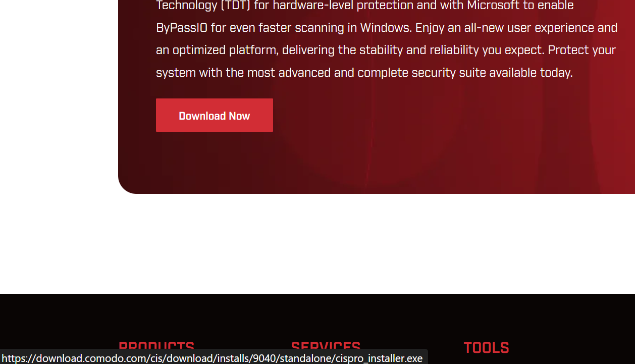Viewport: 635px width, 364px height.
Task: Click the cispro_installer.exe status bar URL
Action: pyautogui.click(x=212, y=358)
